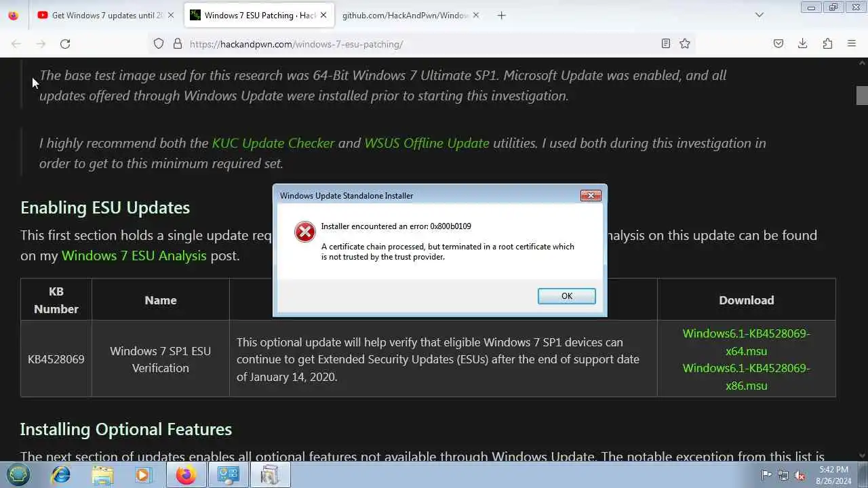The image size is (868, 488).
Task: Click OK in the installer error dialog
Action: [567, 296]
